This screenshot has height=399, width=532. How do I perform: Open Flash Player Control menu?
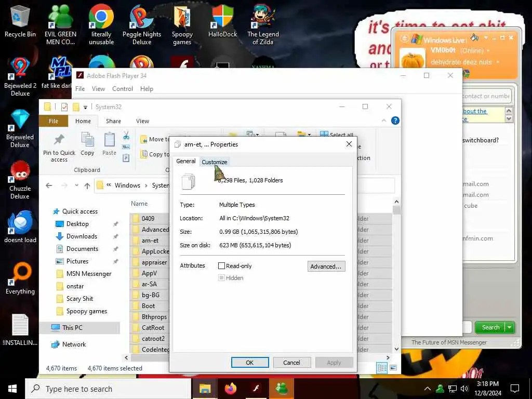pyautogui.click(x=123, y=88)
